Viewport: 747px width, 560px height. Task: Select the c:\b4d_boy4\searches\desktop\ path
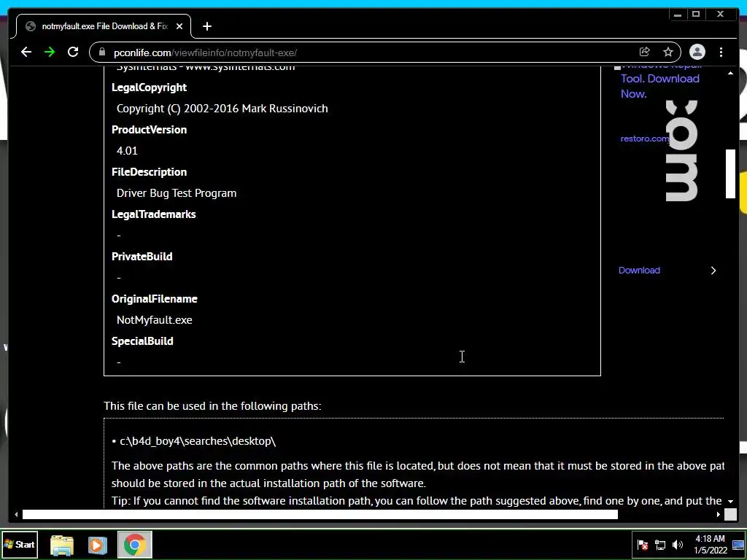tap(198, 441)
